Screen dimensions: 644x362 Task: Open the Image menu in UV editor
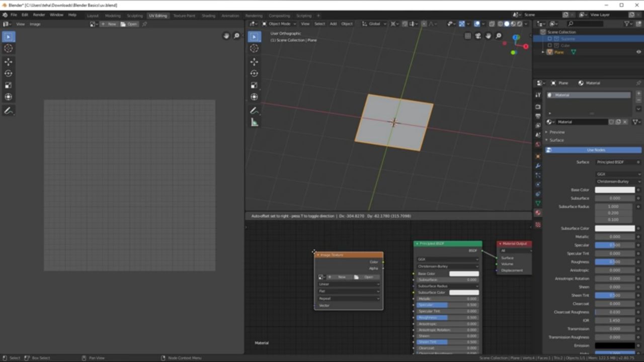pos(35,24)
